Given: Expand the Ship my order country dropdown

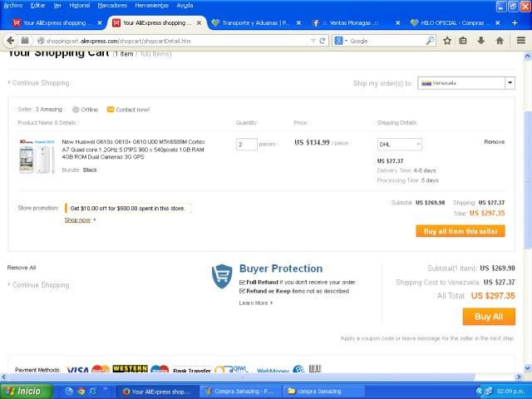Looking at the screenshot, I should pyautogui.click(x=510, y=83).
